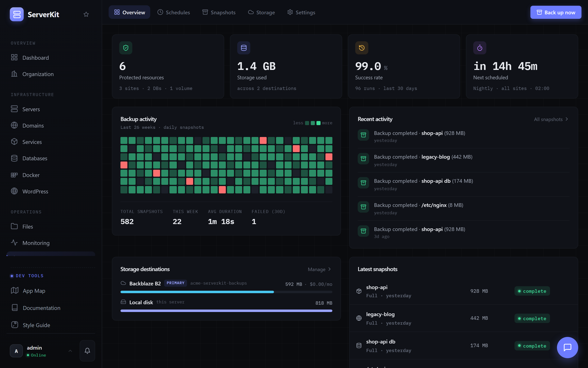Click the Total snapshots value 582

pyautogui.click(x=127, y=221)
